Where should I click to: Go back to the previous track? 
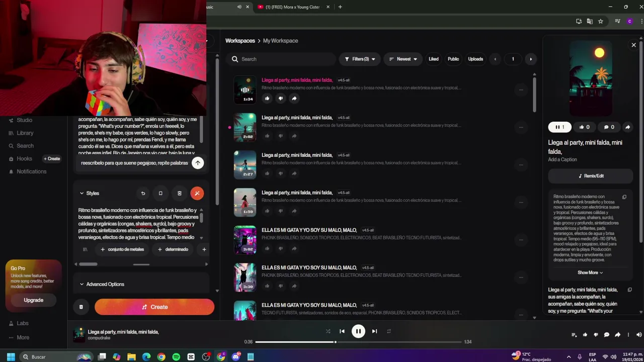tap(342, 331)
